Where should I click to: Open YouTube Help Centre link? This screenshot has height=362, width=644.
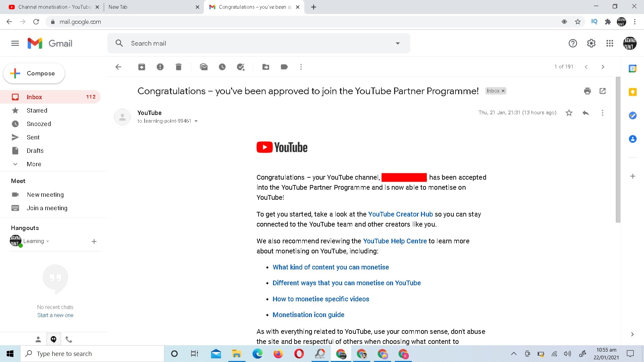click(x=395, y=241)
